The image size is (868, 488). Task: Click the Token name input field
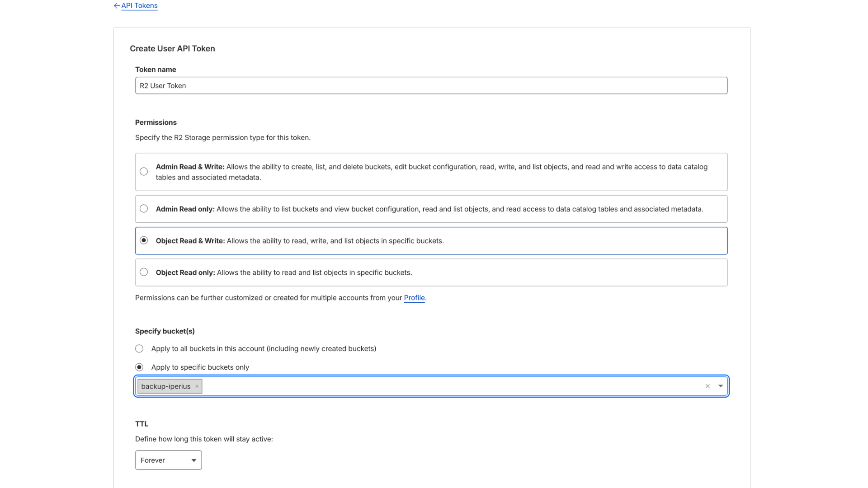tap(431, 85)
